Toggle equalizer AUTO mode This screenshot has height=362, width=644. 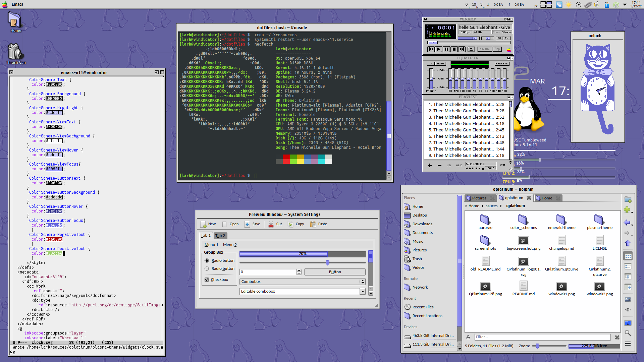coord(440,64)
